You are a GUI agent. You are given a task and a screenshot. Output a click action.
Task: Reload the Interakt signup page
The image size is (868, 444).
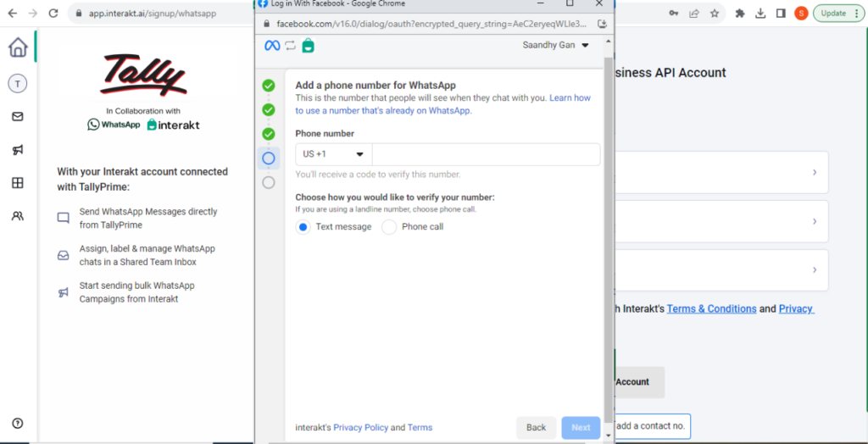coord(53,14)
